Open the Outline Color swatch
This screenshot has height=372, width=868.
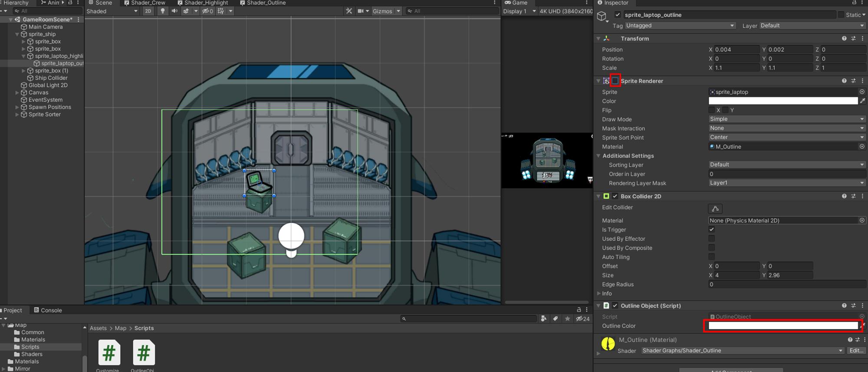783,326
